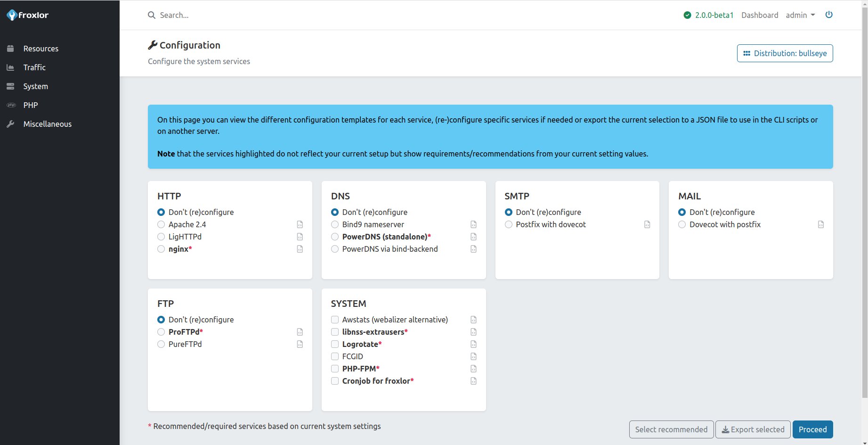Check the Cronjob for froxlor option
Image resolution: width=868 pixels, height=445 pixels.
(335, 381)
